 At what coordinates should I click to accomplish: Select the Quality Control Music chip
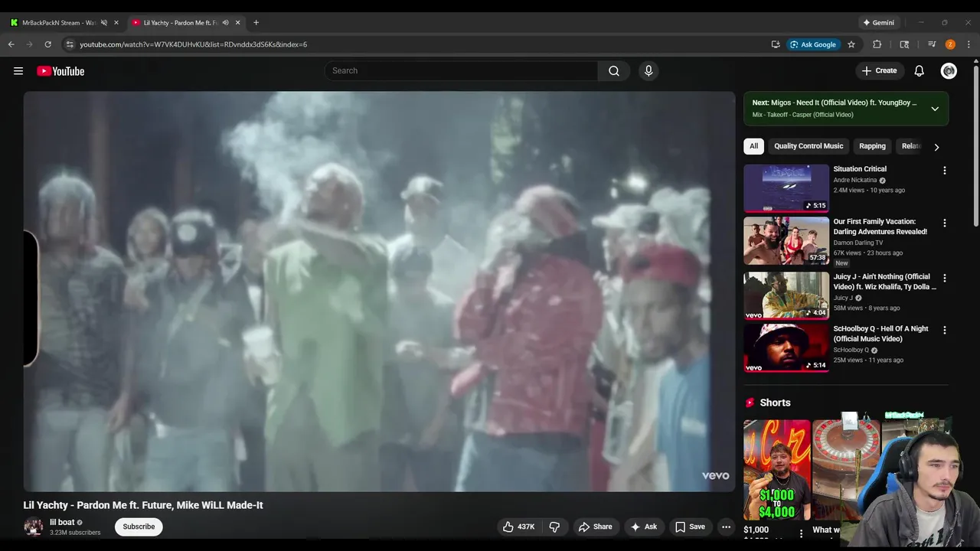click(x=808, y=146)
